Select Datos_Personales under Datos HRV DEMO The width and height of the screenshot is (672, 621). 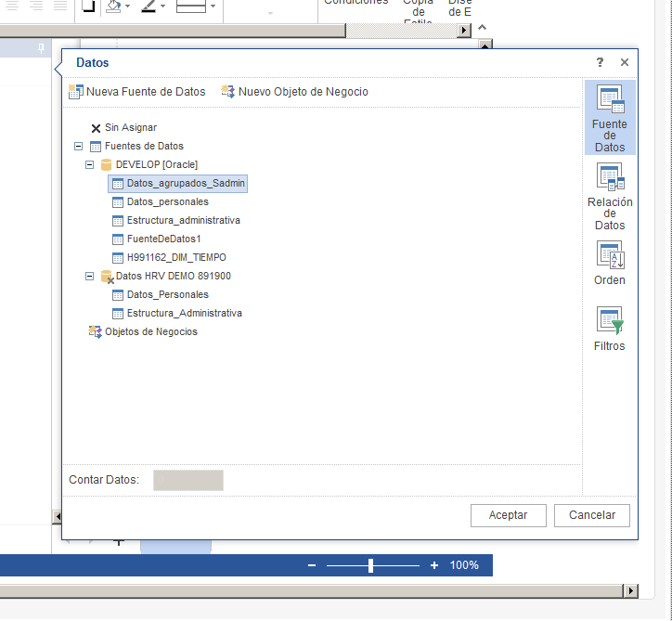tap(161, 294)
